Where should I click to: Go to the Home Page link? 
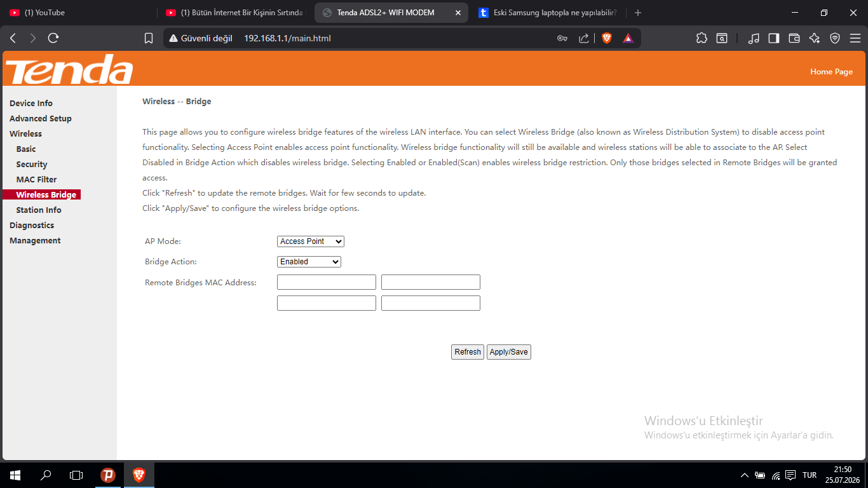click(x=831, y=72)
